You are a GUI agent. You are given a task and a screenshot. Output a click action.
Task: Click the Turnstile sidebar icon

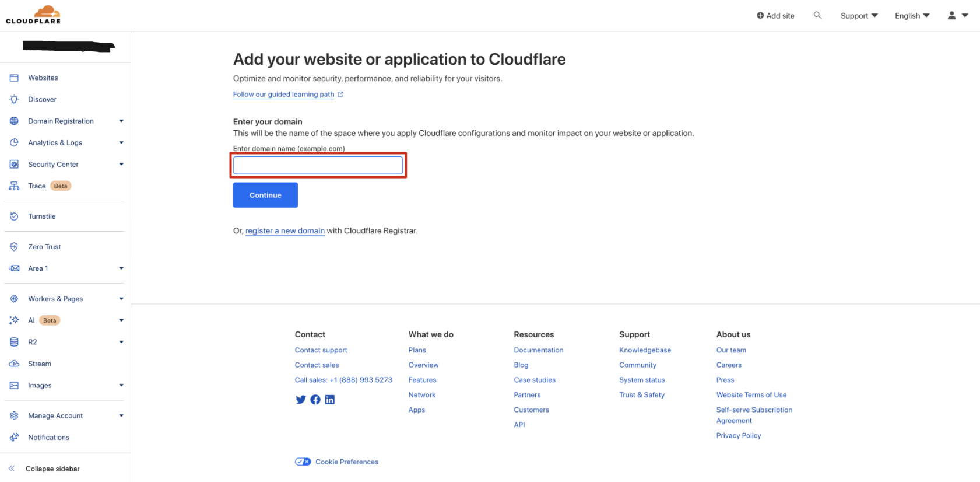click(14, 216)
